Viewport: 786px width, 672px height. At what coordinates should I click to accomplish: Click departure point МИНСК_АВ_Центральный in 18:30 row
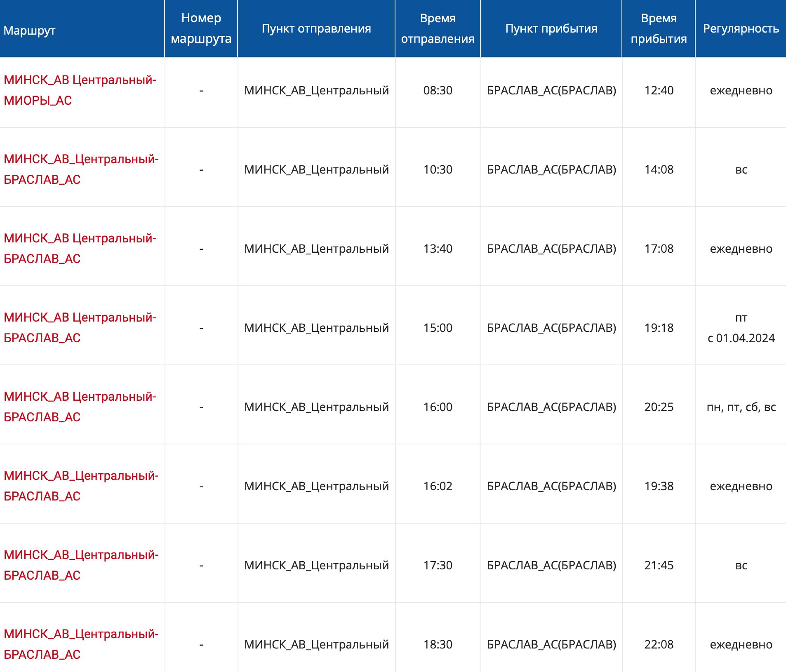tap(316, 644)
